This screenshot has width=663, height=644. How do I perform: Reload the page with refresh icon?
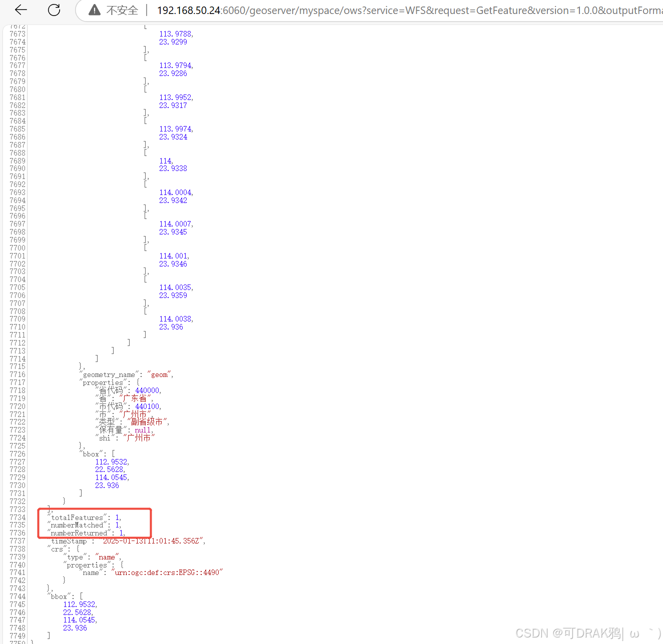coord(54,9)
